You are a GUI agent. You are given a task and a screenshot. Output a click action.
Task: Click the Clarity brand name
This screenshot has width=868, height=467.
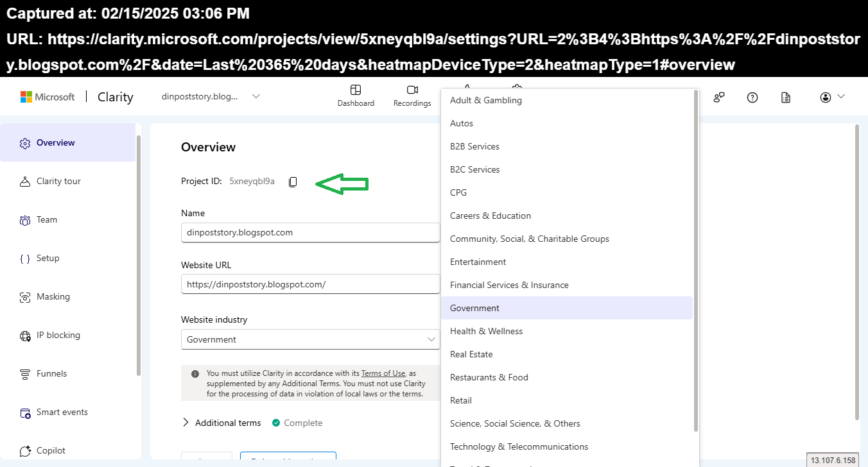116,97
